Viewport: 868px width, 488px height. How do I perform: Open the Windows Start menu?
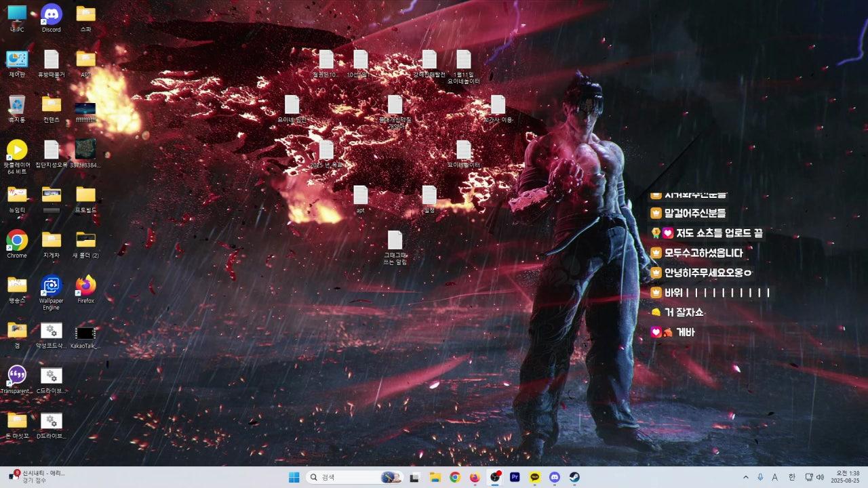(294, 477)
